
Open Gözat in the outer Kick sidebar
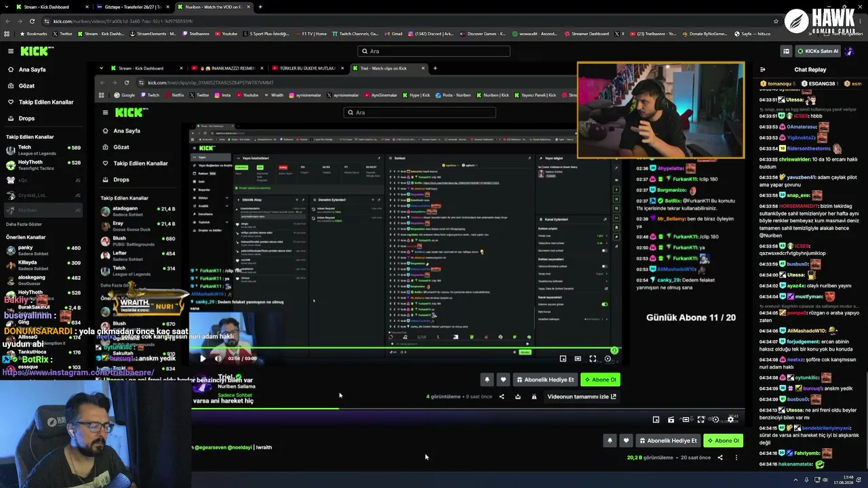pos(26,86)
